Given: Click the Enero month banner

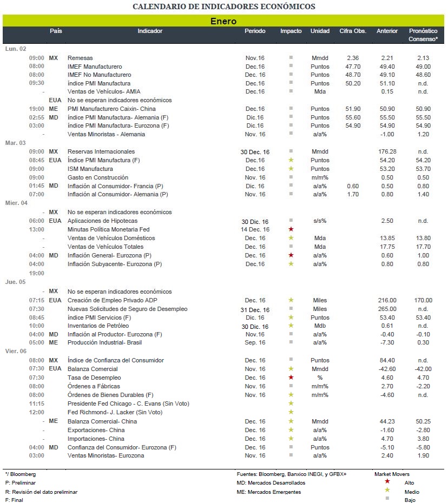Looking at the screenshot, I should coord(223,21).
